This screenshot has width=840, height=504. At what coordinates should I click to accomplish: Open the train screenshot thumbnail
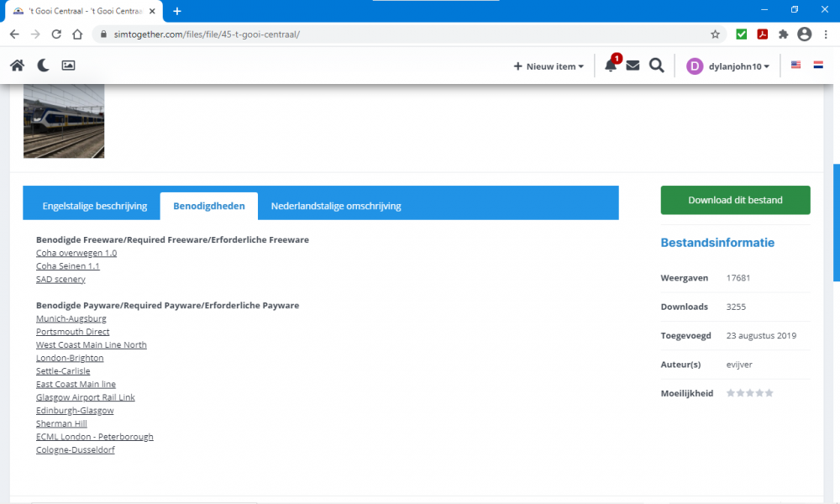click(64, 121)
